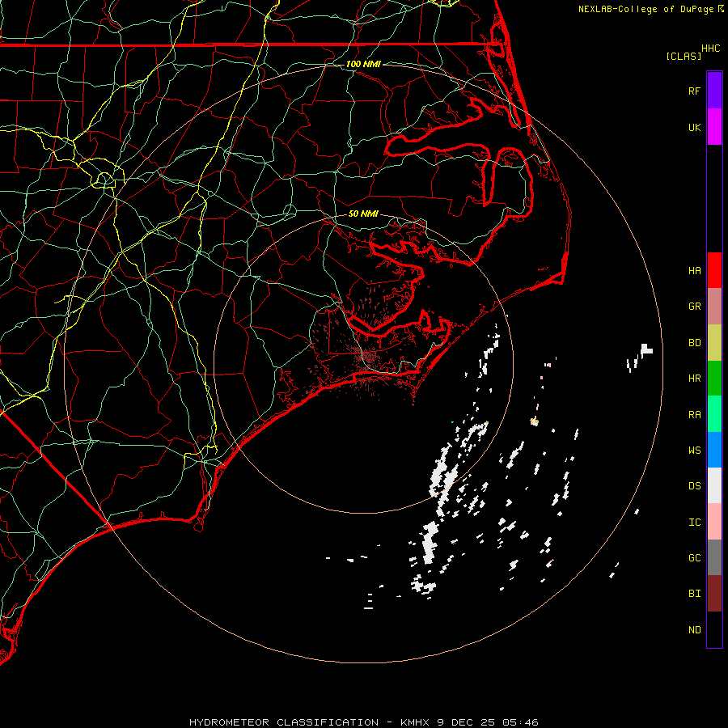
Task: Click the [CLAS] units label
Action: [x=684, y=56]
